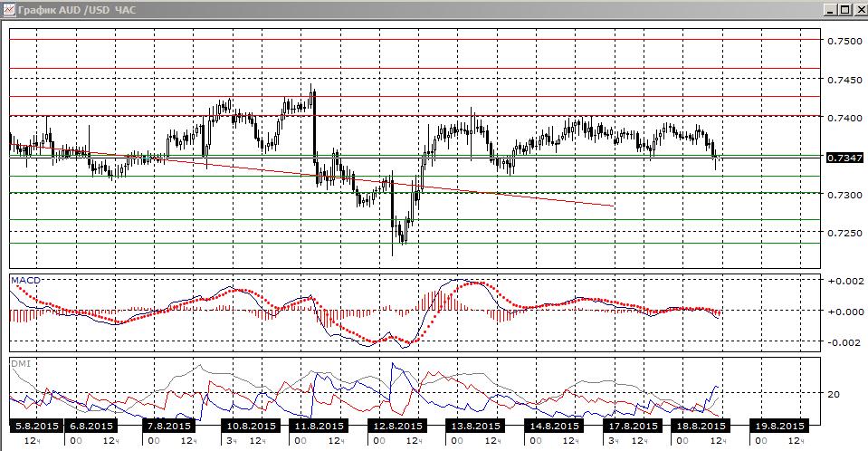
Task: Click the 0.7400 price axis label
Action: point(844,118)
